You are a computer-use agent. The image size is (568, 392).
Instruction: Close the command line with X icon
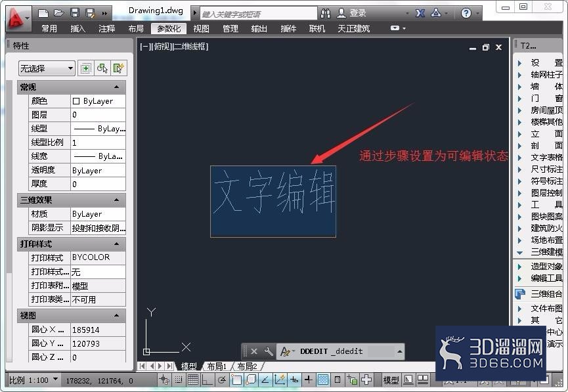[254, 351]
